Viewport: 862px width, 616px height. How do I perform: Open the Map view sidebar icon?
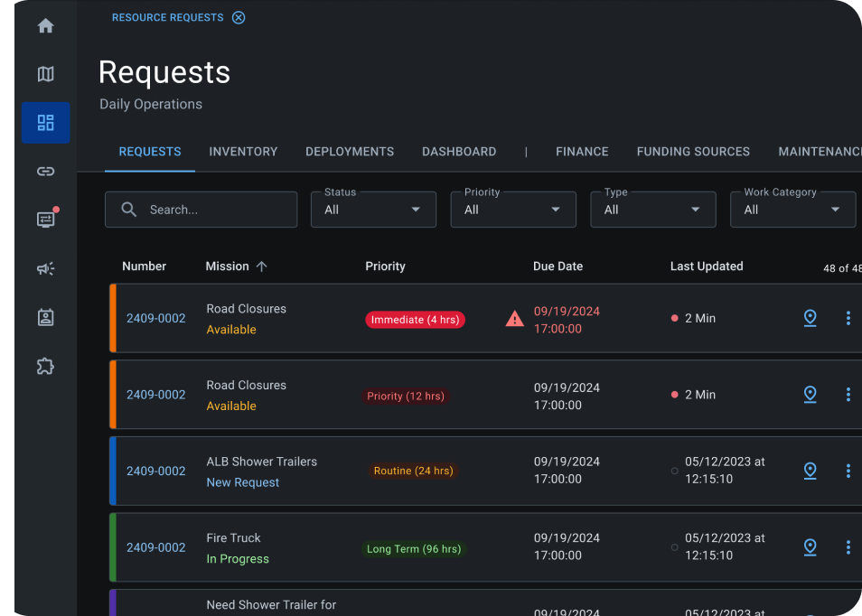(x=45, y=74)
